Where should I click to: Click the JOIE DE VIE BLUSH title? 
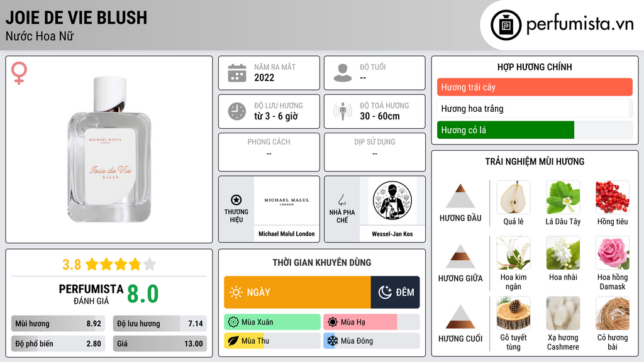pyautogui.click(x=76, y=18)
